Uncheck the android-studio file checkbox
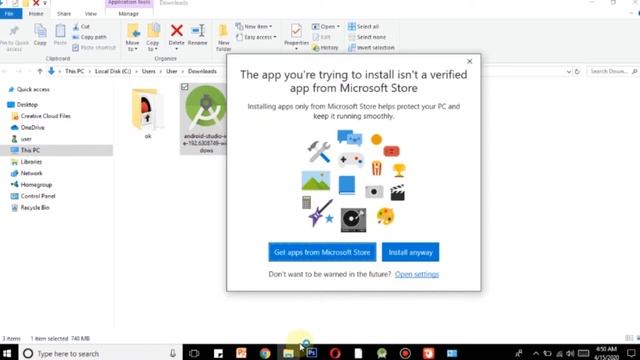The image size is (640, 360). pos(184,87)
